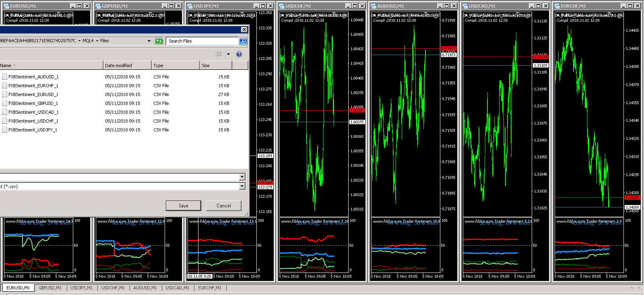Switch to the USDCAD,M1 chart tab
The width and height of the screenshot is (644, 295).
pyautogui.click(x=177, y=288)
